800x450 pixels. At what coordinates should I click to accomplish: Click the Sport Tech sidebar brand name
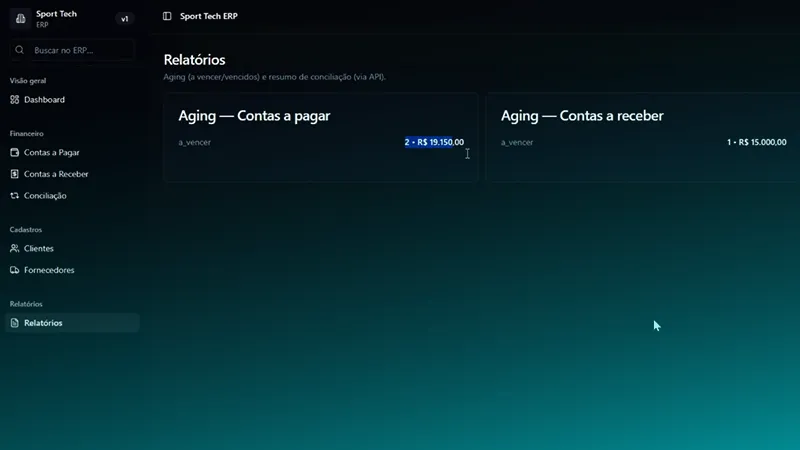56,14
